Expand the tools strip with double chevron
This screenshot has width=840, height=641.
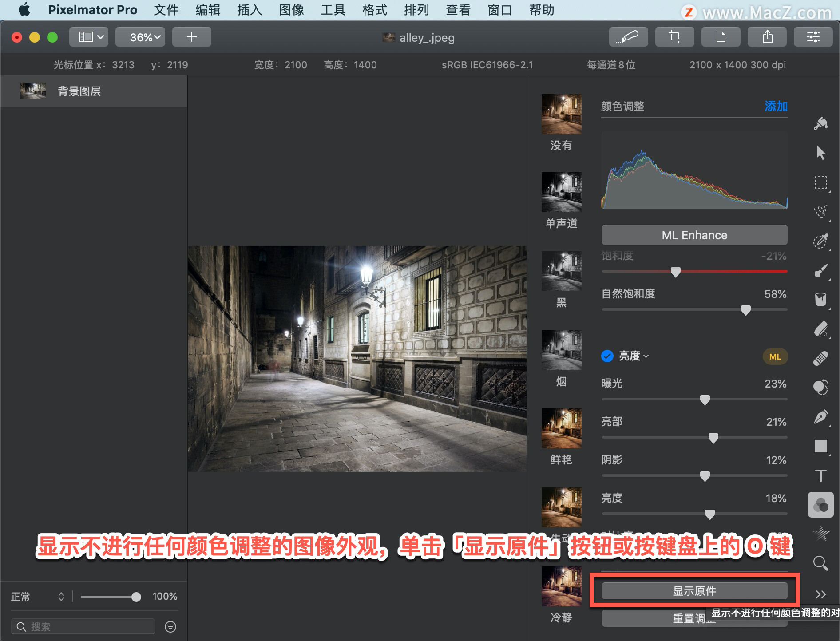[821, 594]
